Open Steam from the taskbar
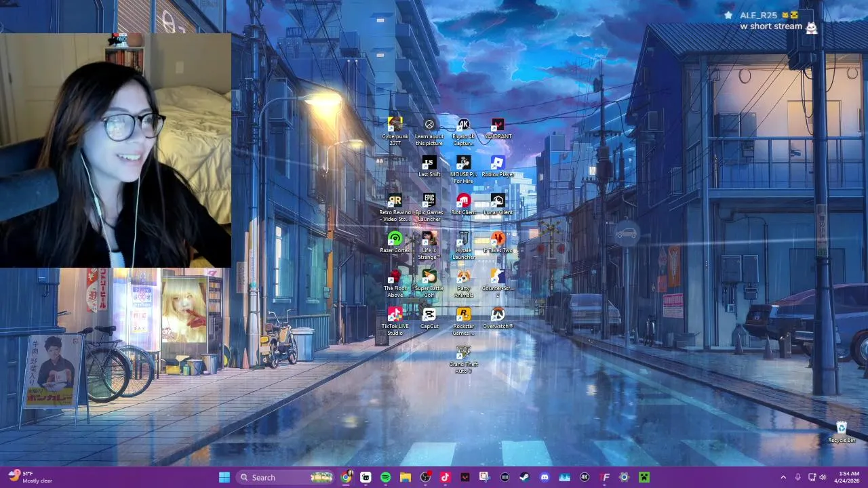Image resolution: width=868 pixels, height=488 pixels. pyautogui.click(x=524, y=477)
